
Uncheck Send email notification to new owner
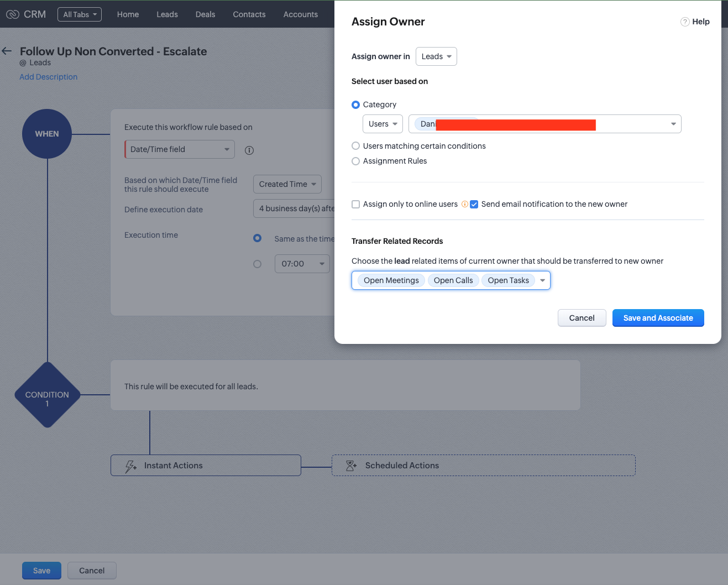point(474,204)
